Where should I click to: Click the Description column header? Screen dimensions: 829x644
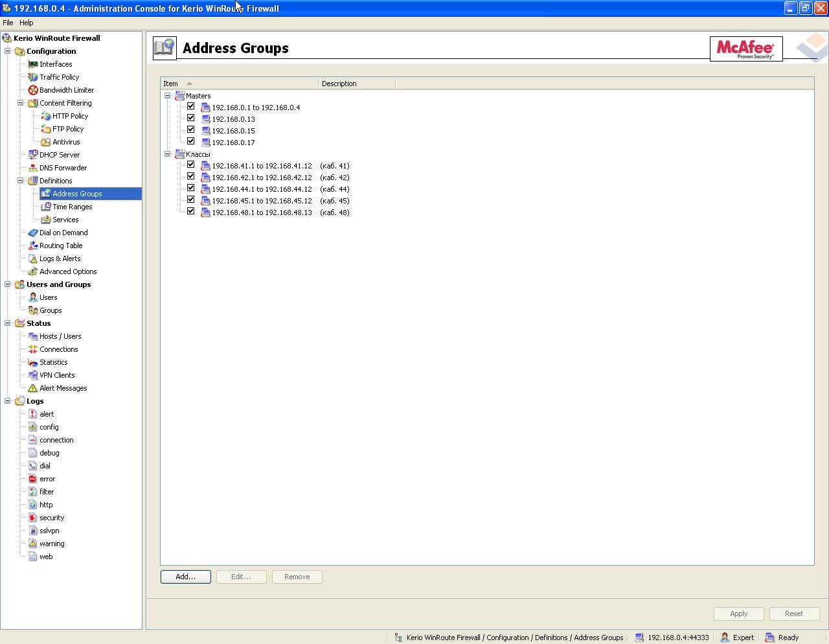(357, 84)
